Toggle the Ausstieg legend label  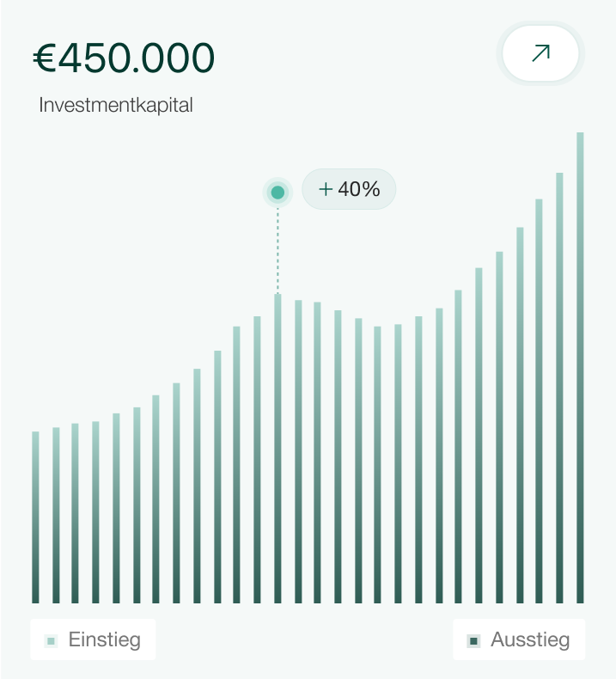pyautogui.click(x=529, y=640)
